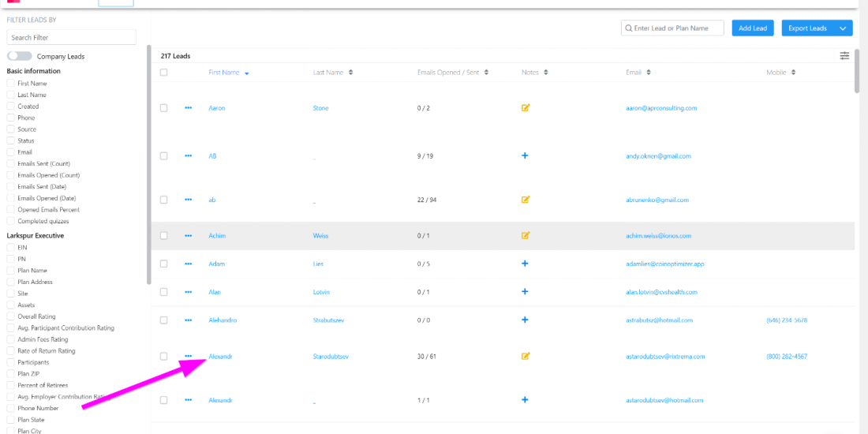The image size is (868, 434).
Task: Edit the note for Alexandr Starodubtsev
Action: point(526,357)
